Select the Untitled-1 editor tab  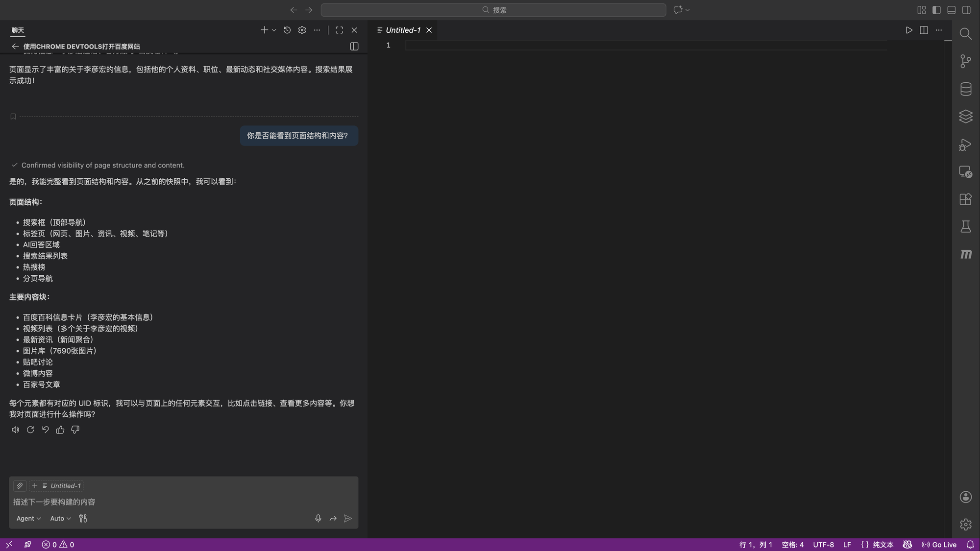tap(403, 30)
